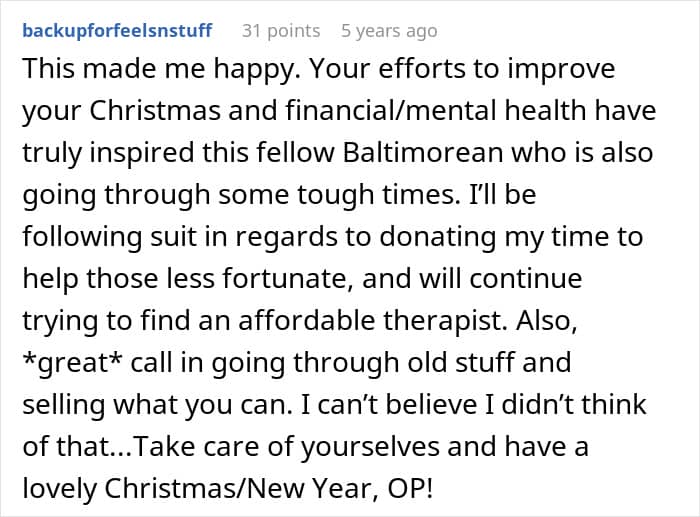
Task: Click the 5 years ago timestamp
Action: [389, 31]
